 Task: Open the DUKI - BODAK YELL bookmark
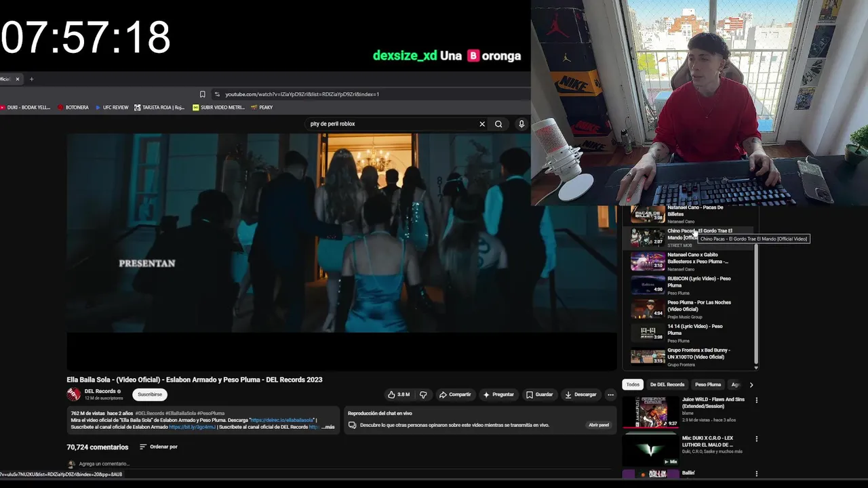coord(26,107)
